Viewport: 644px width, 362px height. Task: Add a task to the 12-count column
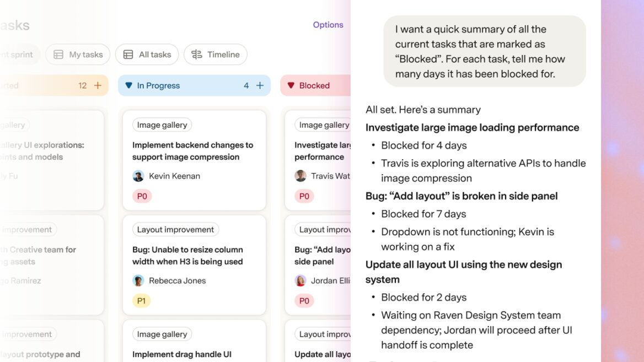pyautogui.click(x=98, y=85)
